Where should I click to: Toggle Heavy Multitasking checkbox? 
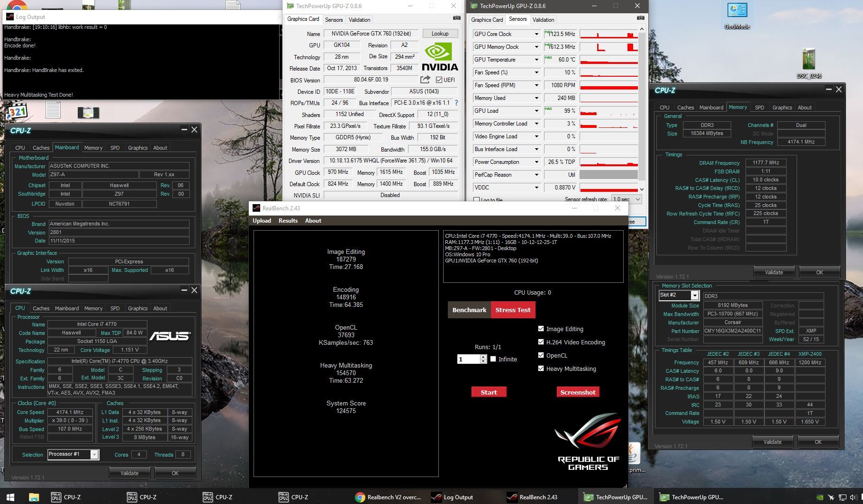(x=541, y=368)
